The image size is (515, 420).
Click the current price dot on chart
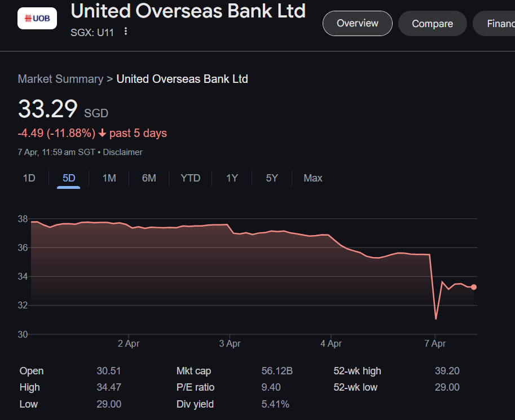(x=474, y=287)
